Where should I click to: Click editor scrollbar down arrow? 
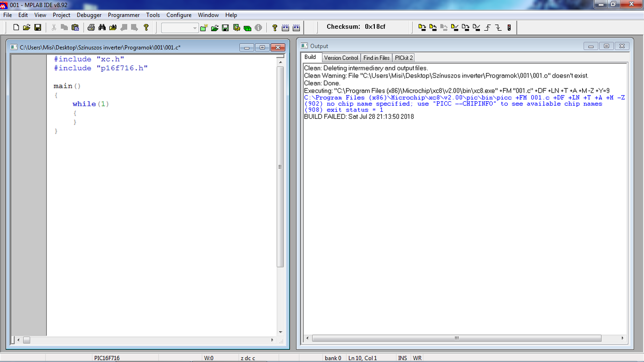point(280,332)
